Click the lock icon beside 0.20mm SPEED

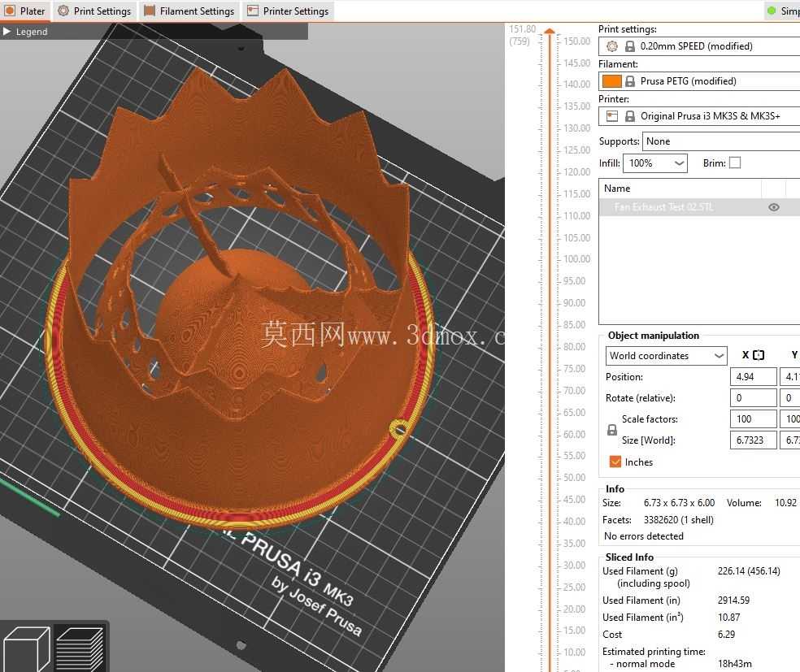[630, 46]
